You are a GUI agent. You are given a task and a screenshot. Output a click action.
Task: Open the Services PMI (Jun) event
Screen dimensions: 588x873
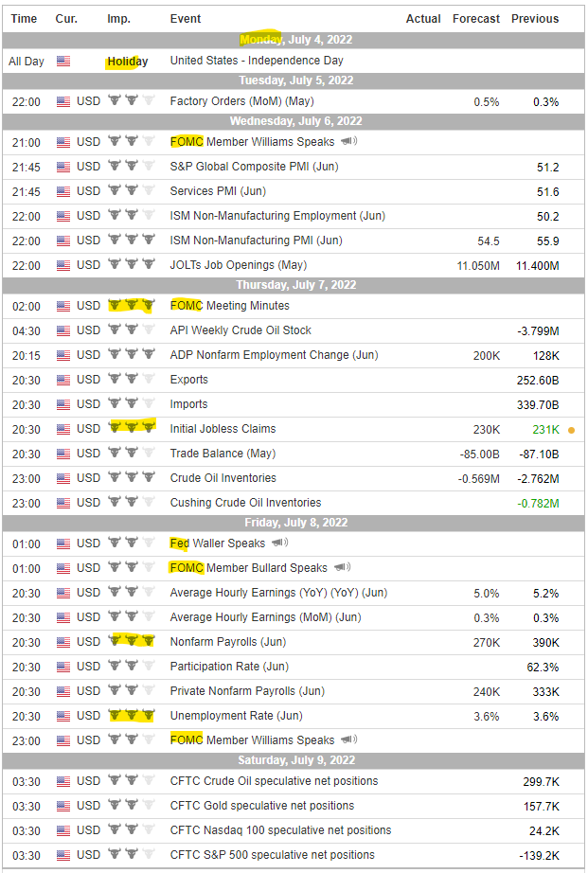pos(218,191)
